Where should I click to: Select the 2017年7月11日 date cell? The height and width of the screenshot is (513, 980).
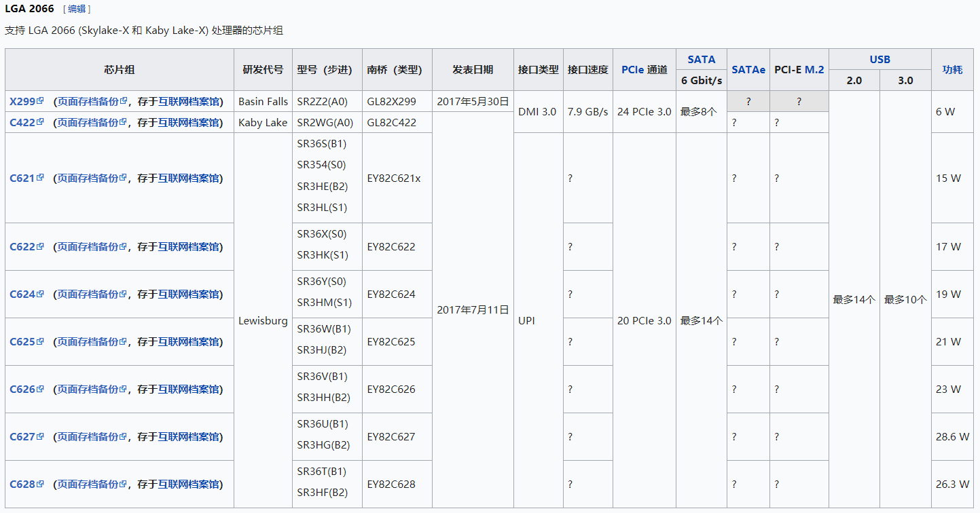click(473, 309)
